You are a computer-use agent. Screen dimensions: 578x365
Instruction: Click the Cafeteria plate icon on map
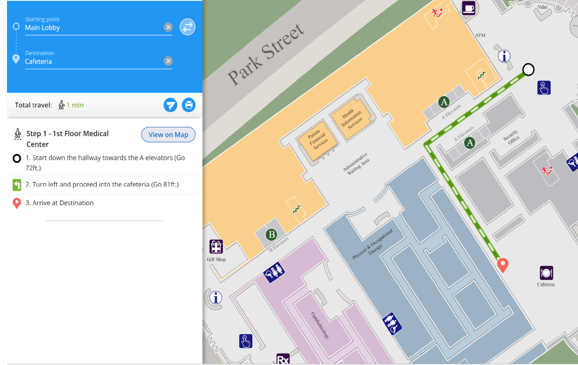click(546, 273)
